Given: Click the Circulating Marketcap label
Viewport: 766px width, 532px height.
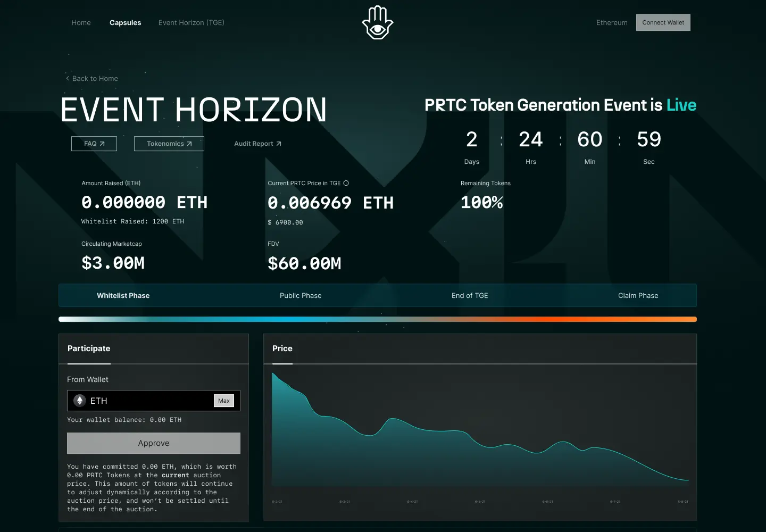Looking at the screenshot, I should click(112, 244).
